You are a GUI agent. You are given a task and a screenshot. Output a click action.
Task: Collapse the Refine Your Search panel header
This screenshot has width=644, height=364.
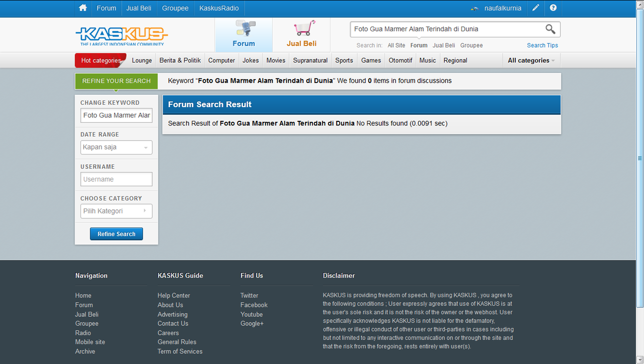click(116, 81)
